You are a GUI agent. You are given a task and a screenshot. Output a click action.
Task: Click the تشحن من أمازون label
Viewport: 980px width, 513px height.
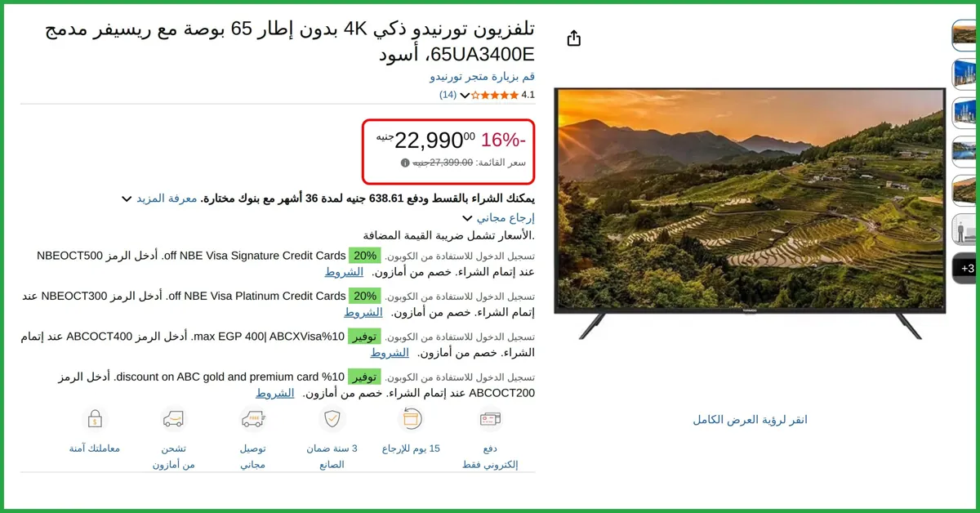[x=173, y=457]
